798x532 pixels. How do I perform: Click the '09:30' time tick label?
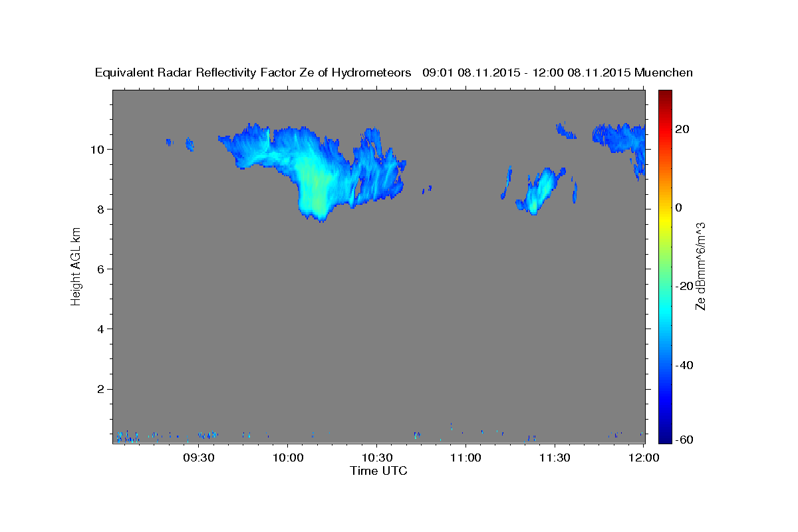pyautogui.click(x=199, y=458)
